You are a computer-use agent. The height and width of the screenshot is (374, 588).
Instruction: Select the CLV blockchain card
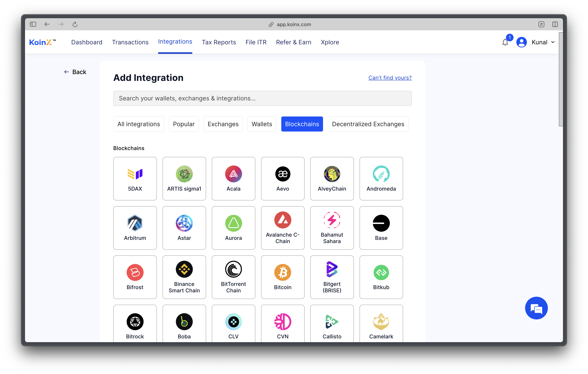[x=233, y=324]
